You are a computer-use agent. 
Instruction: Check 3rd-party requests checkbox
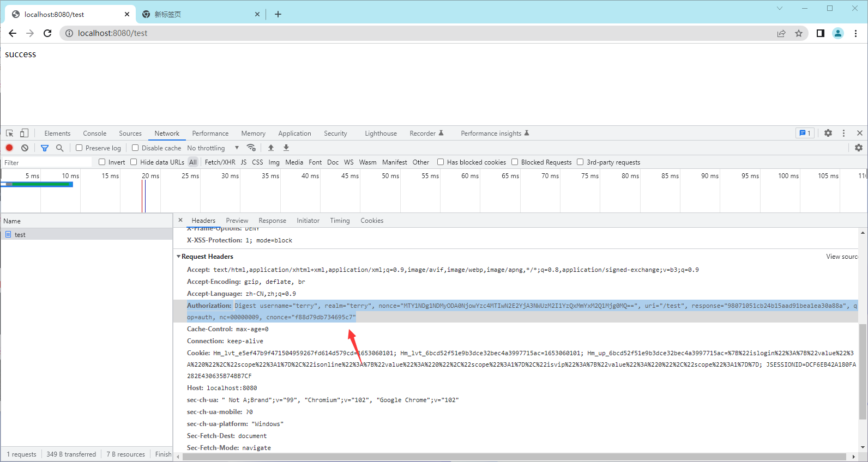click(580, 162)
